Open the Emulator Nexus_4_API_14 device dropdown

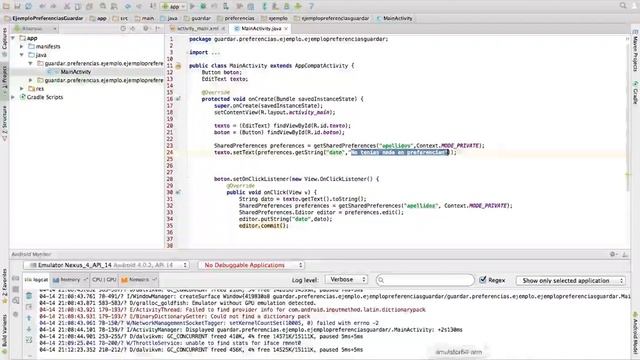click(107, 265)
